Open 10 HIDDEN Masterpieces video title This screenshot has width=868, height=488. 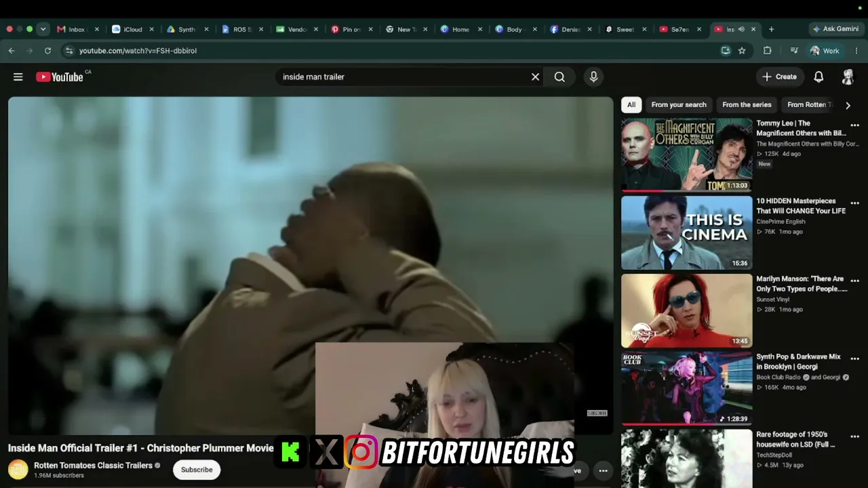(801, 206)
